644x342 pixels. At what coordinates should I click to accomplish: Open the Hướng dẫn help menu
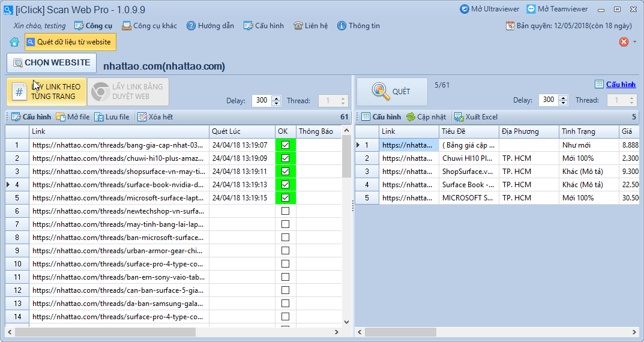tap(210, 26)
